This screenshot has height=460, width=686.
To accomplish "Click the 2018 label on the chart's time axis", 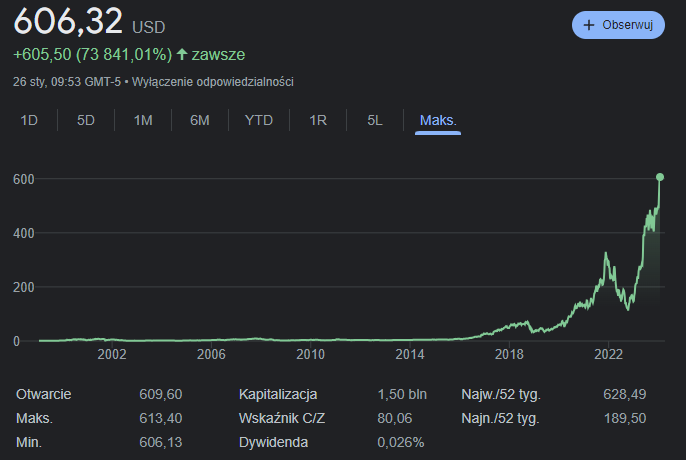I will [x=510, y=354].
